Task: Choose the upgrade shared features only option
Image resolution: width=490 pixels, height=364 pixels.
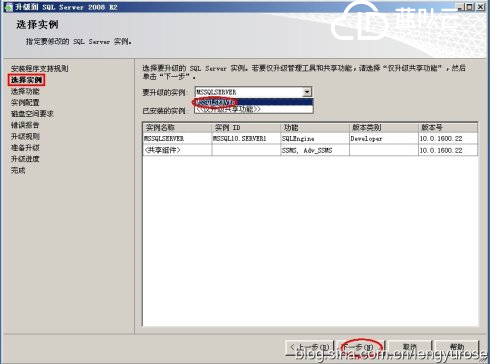Action: 254,109
